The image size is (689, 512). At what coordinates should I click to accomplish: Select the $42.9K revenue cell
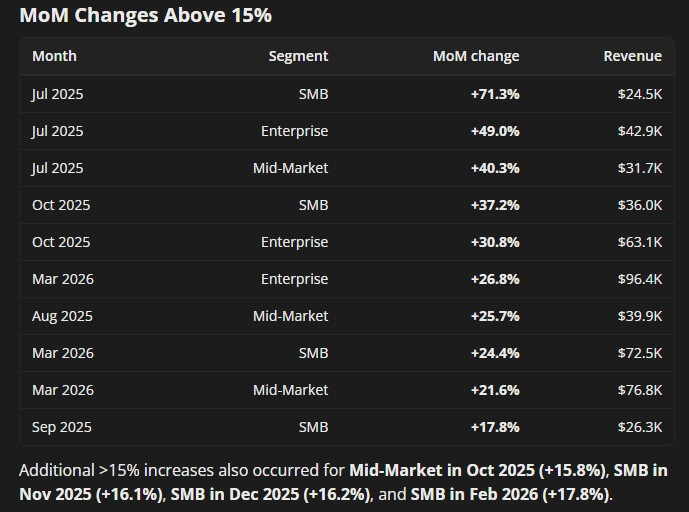(x=640, y=131)
